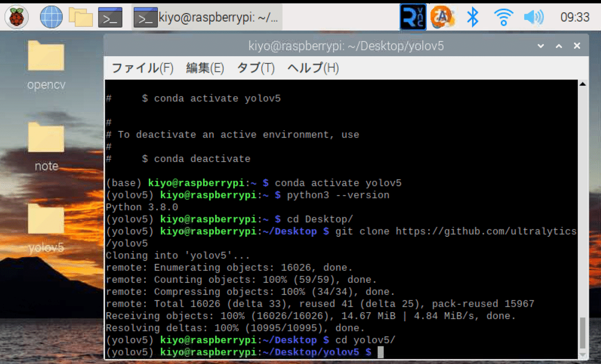This screenshot has width=601, height=364.
Task: Open the Bluetooth menu
Action: coord(473,18)
